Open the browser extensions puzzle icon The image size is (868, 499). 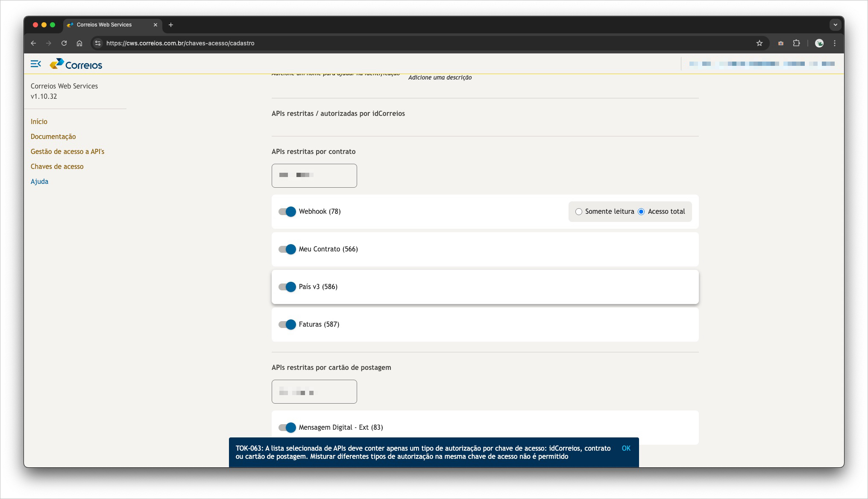(796, 43)
